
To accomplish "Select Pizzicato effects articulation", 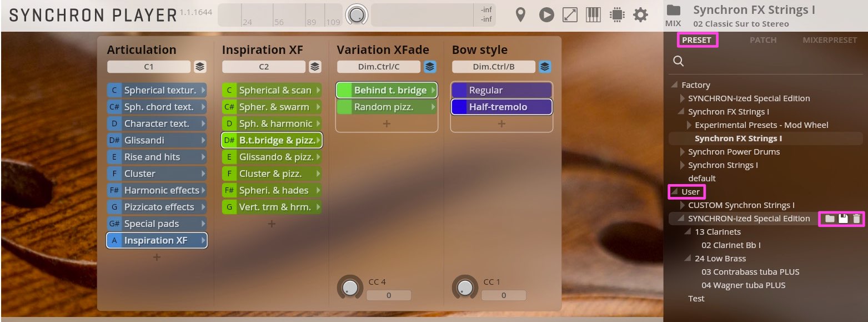I will pyautogui.click(x=157, y=207).
